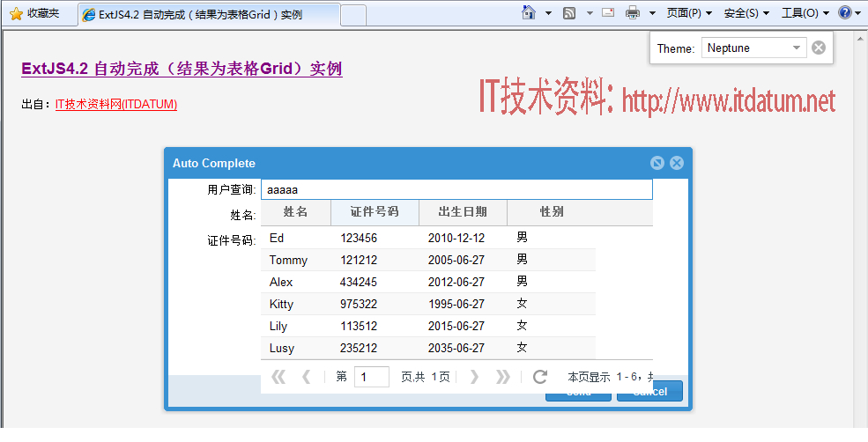Open the IT技术资料网(ITDATUM) link

[x=116, y=104]
